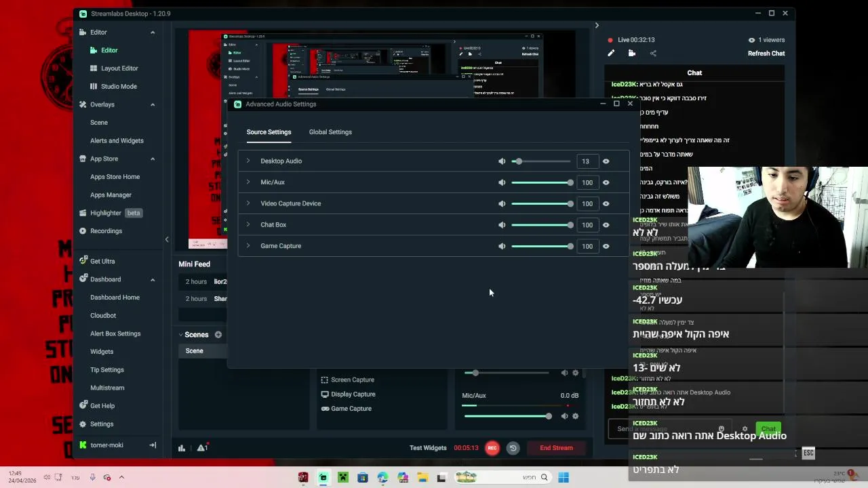
Task: Toggle the replay buffer button
Action: (513, 448)
